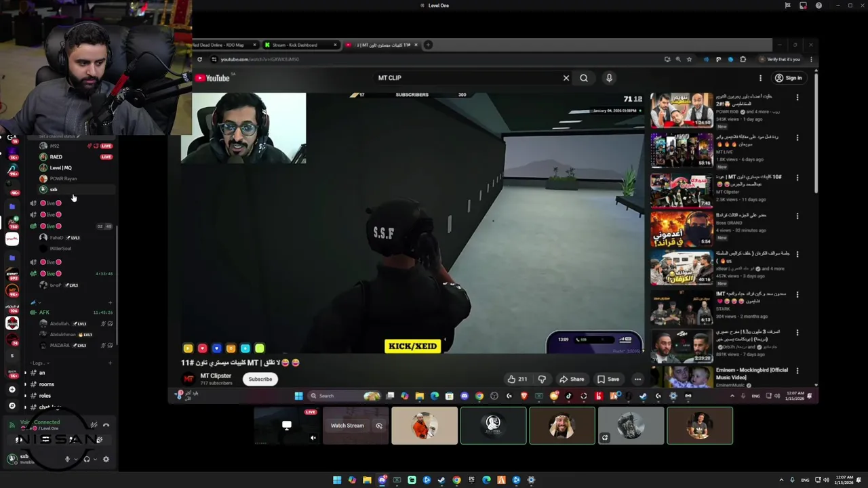868x488 pixels.
Task: Click the YouTube search field MT CLIP
Action: click(468, 78)
